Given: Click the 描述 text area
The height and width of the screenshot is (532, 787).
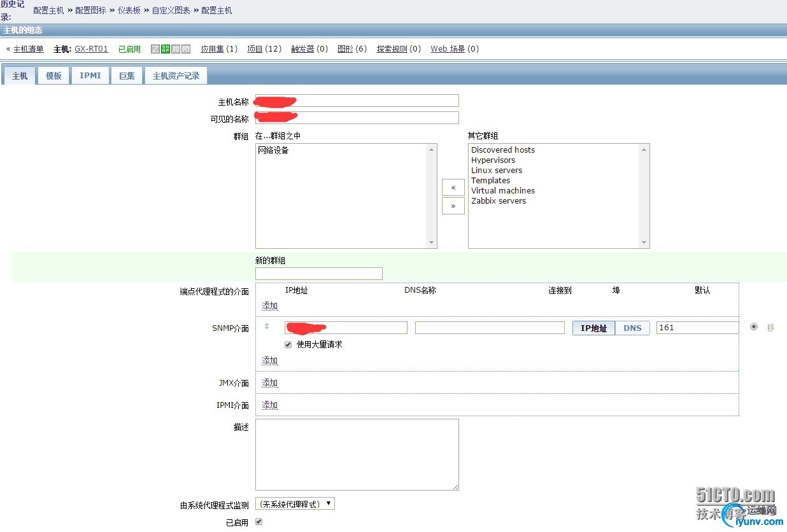Looking at the screenshot, I should point(357,454).
